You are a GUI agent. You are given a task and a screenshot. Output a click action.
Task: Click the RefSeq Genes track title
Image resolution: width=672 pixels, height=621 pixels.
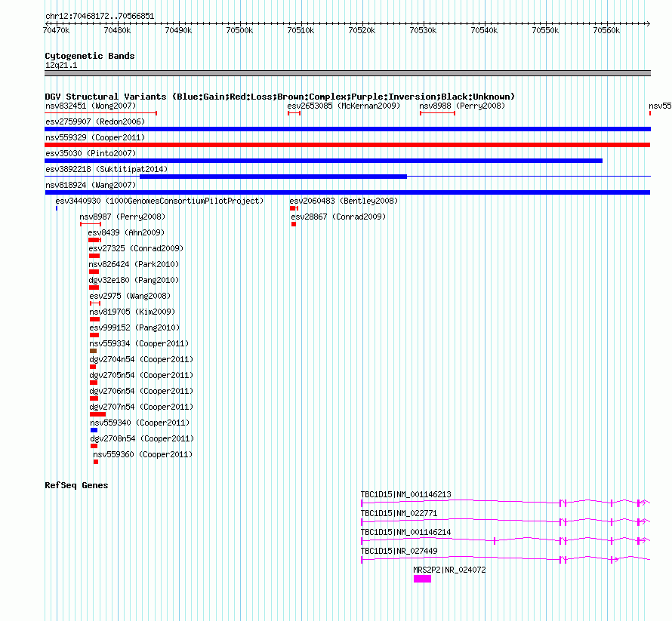[x=76, y=485]
